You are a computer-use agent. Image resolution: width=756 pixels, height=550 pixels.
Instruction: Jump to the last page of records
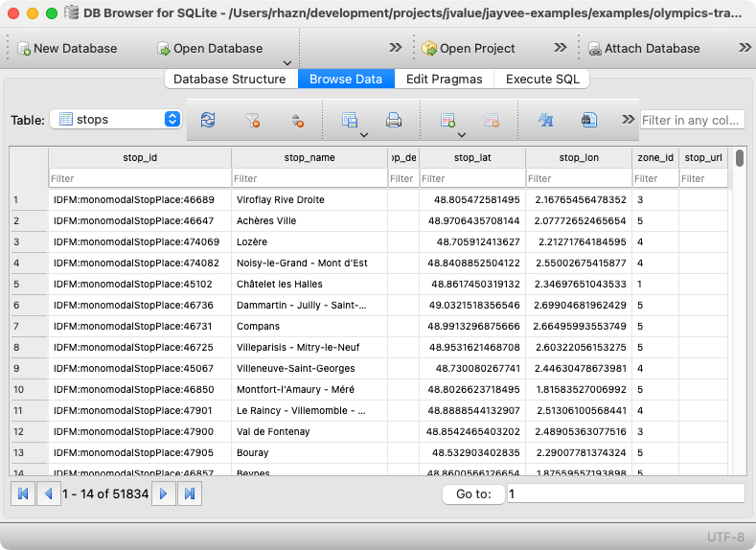pos(190,493)
